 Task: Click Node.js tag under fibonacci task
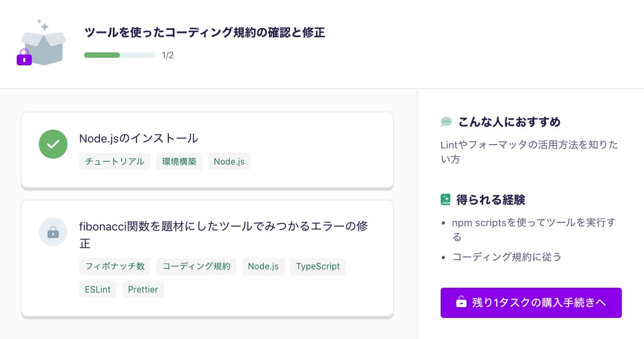click(x=263, y=266)
